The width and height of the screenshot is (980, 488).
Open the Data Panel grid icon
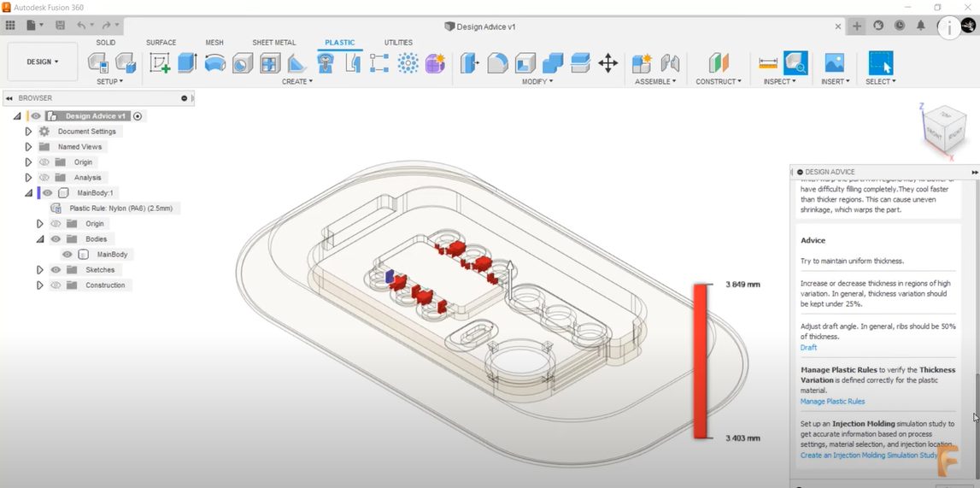[10, 26]
